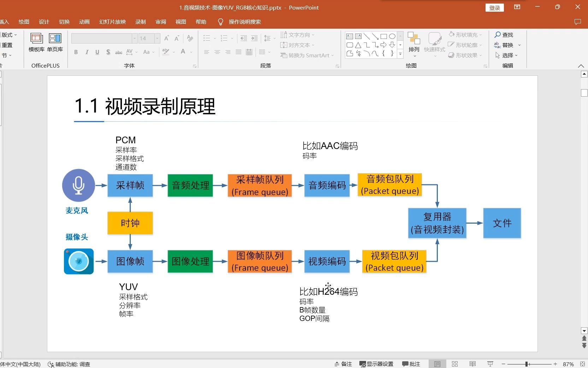The height and width of the screenshot is (368, 588).
Task: Apply underline to selected text
Action: pos(97,52)
